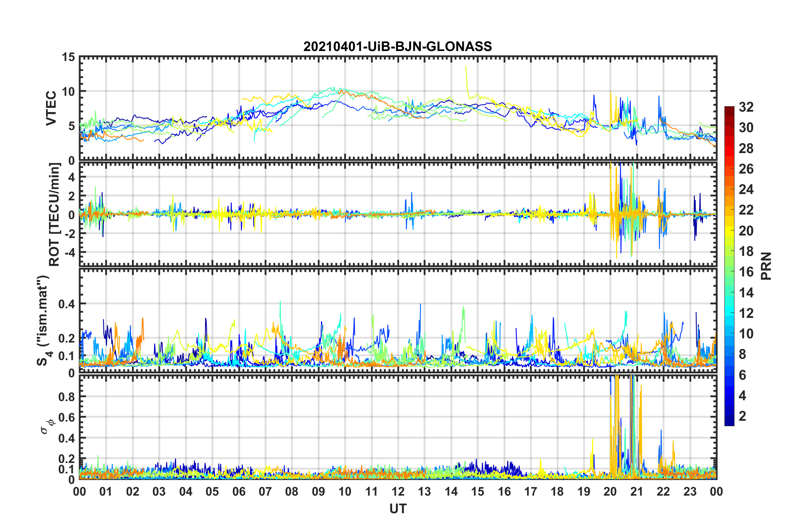The width and height of the screenshot is (796, 532).
Task: Select colorbar tick label 20
Action: click(746, 231)
